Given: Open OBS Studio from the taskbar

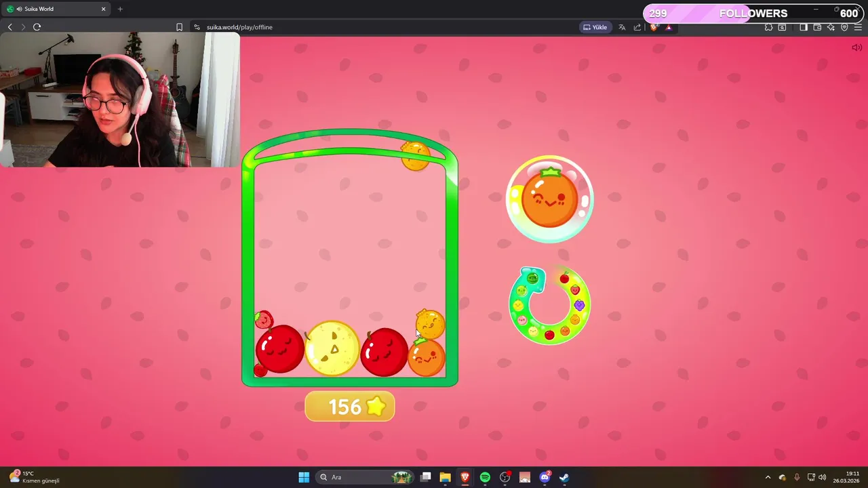Looking at the screenshot, I should click(x=505, y=477).
